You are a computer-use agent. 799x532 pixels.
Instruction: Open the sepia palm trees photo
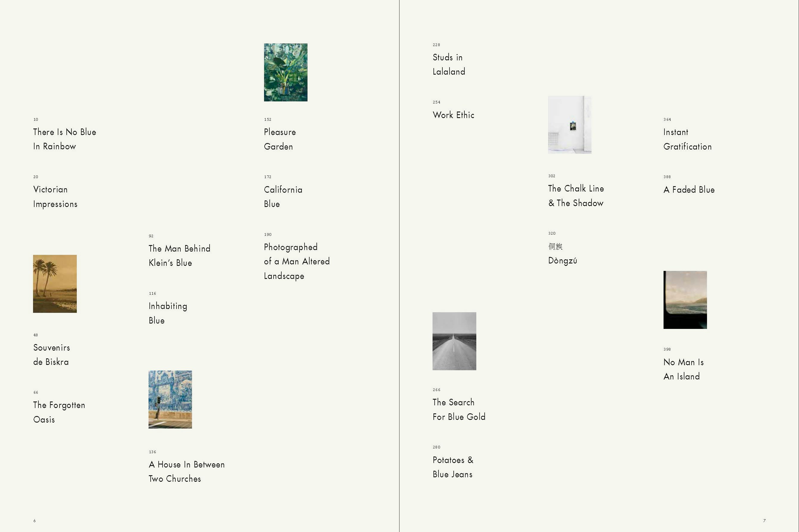tap(55, 284)
